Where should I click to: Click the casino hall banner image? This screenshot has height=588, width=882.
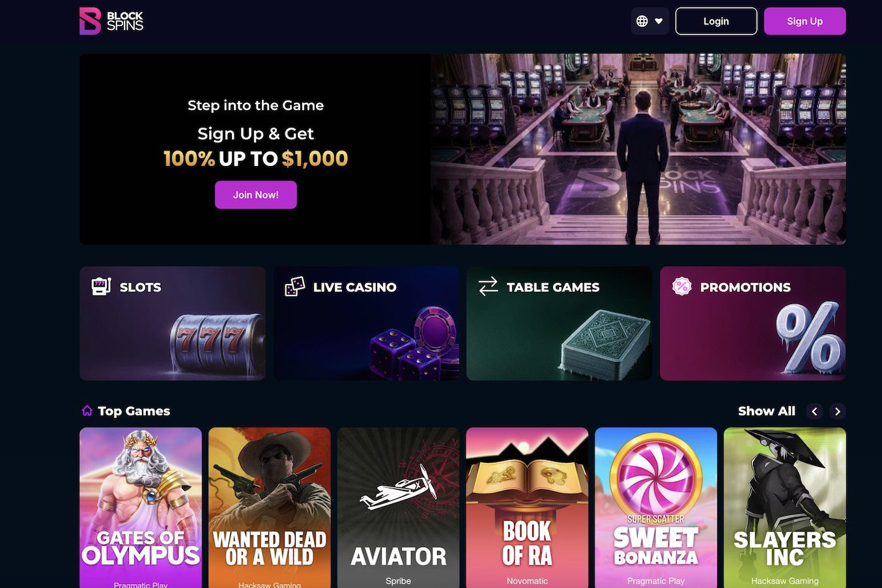click(638, 149)
